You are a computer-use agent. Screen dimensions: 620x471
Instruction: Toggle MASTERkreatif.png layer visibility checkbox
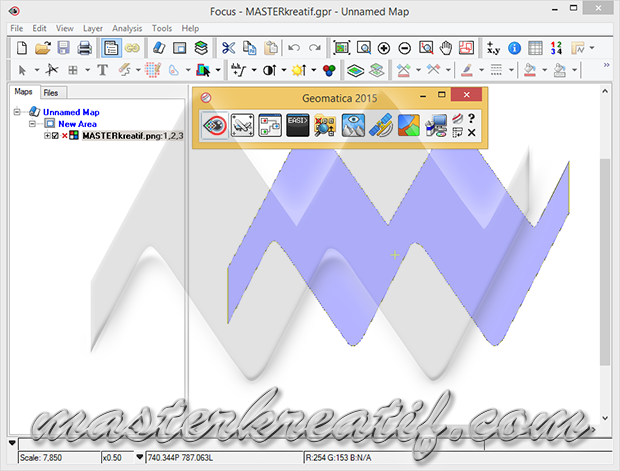click(x=55, y=136)
